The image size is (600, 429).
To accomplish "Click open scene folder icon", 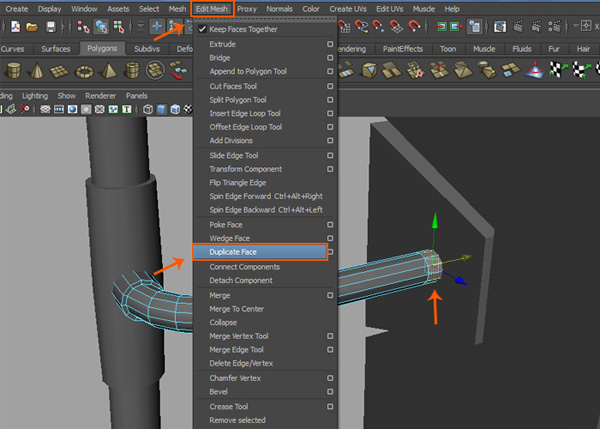I will tap(32, 27).
